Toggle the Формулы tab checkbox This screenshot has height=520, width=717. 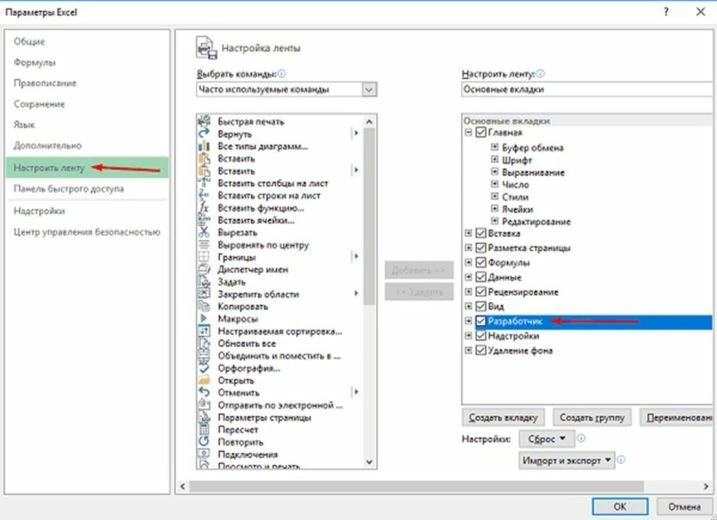tap(481, 263)
